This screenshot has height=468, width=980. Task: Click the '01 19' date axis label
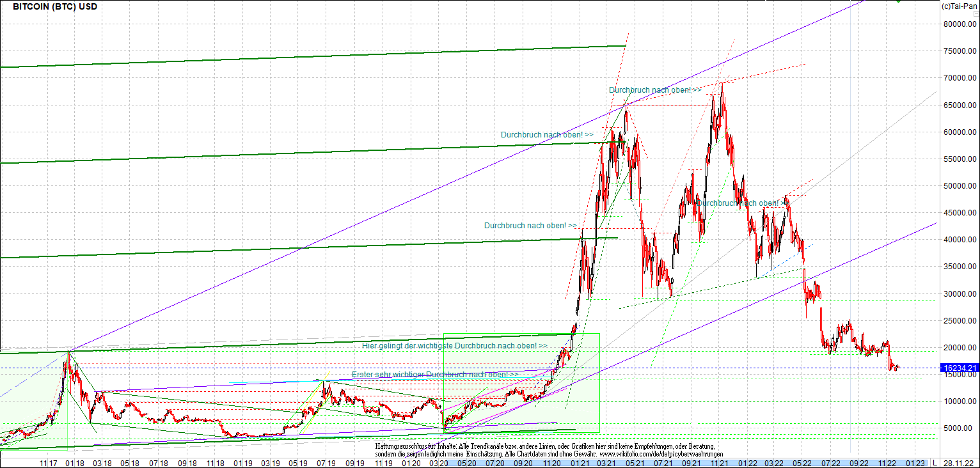tap(242, 463)
